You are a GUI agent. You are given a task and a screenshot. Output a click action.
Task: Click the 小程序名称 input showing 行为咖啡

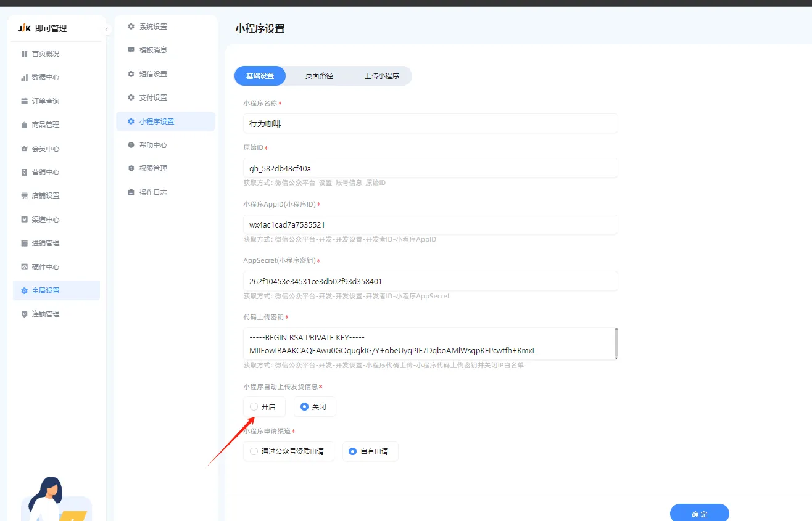[x=430, y=123]
